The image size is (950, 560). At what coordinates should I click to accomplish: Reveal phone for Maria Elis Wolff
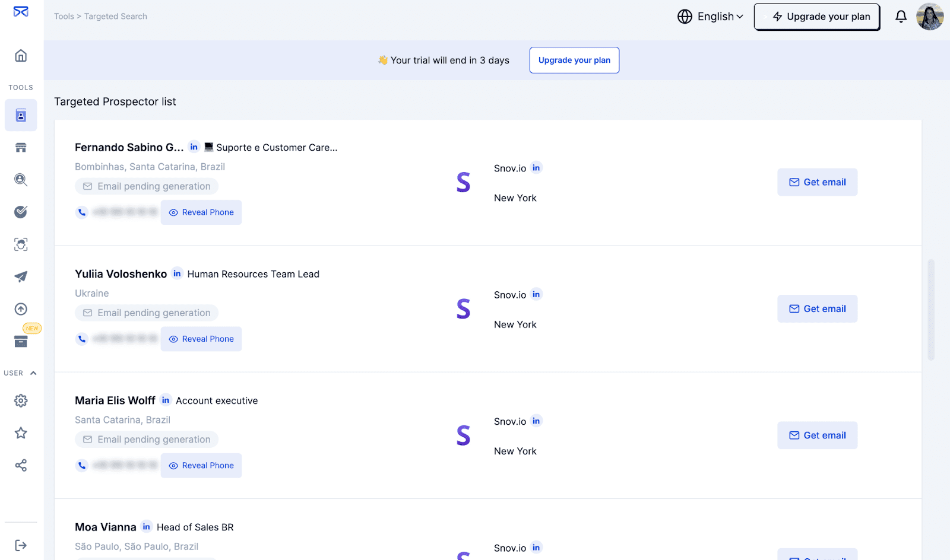[201, 466]
